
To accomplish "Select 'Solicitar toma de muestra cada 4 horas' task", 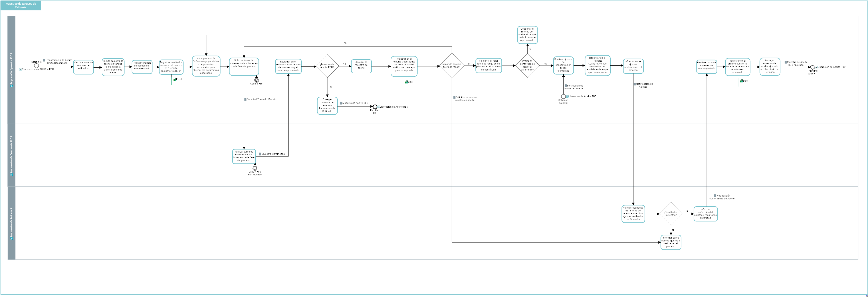I will pos(244,66).
